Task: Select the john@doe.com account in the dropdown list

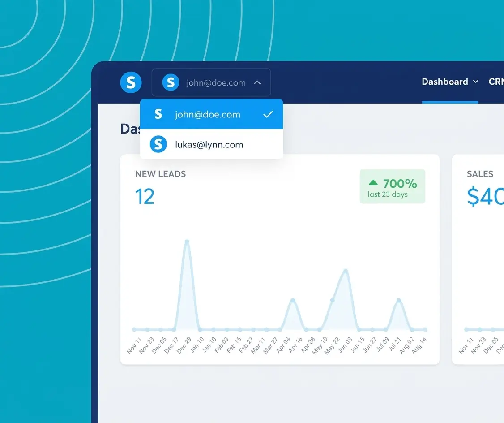Action: 212,114
